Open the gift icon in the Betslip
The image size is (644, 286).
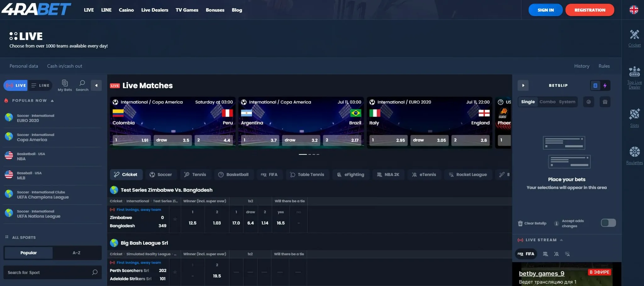[605, 102]
